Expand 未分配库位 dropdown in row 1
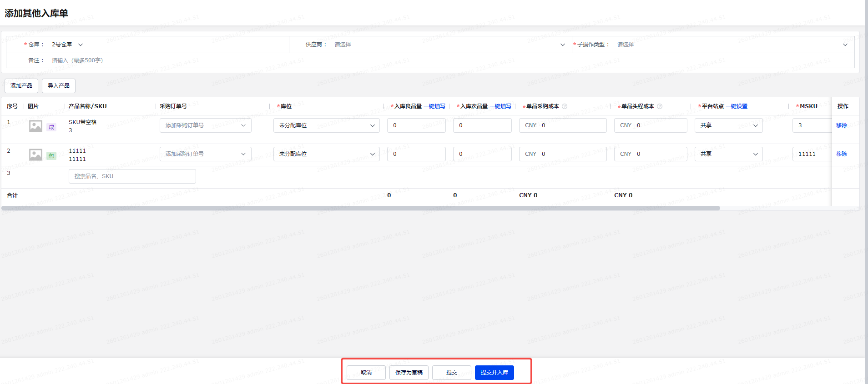Viewport: 868px width, 384px height. [x=327, y=125]
